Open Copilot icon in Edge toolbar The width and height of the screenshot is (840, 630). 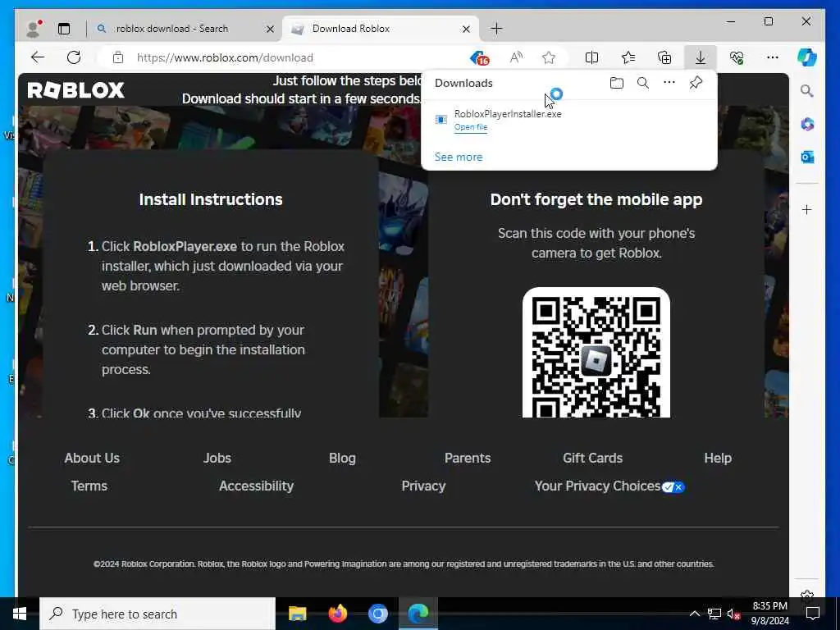pyautogui.click(x=807, y=57)
